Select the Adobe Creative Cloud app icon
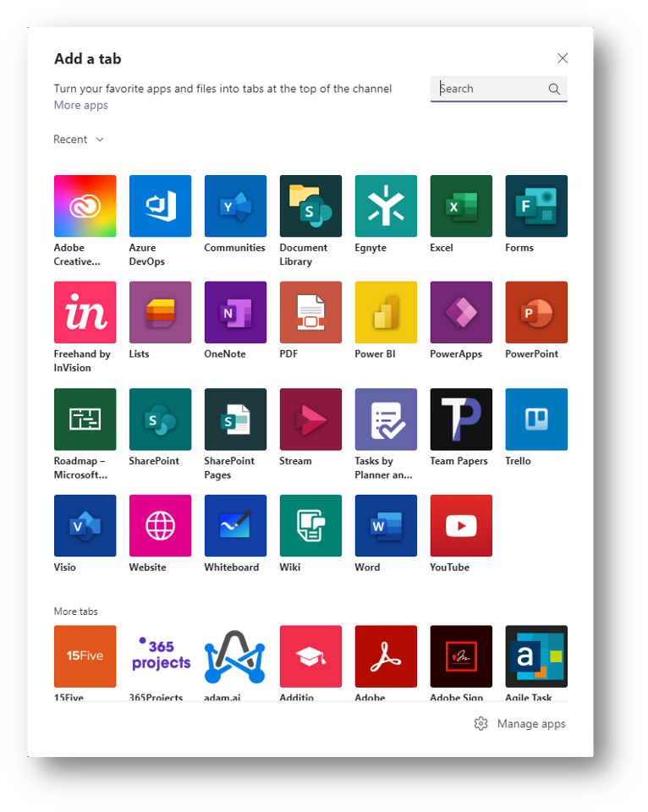 (85, 206)
